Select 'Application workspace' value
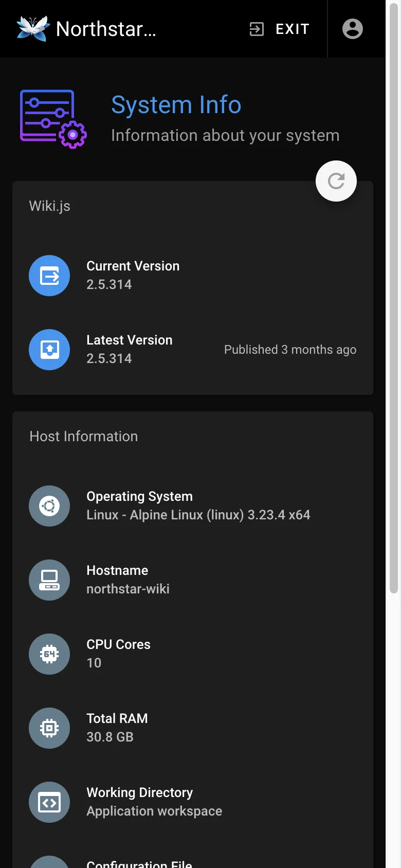The height and width of the screenshot is (868, 401). pyautogui.click(x=154, y=811)
